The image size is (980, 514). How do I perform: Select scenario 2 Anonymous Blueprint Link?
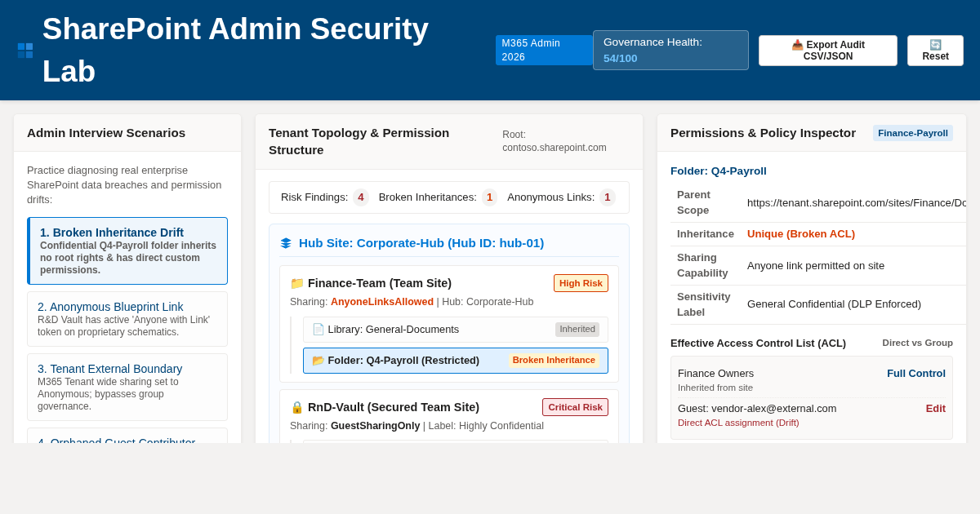[127, 319]
